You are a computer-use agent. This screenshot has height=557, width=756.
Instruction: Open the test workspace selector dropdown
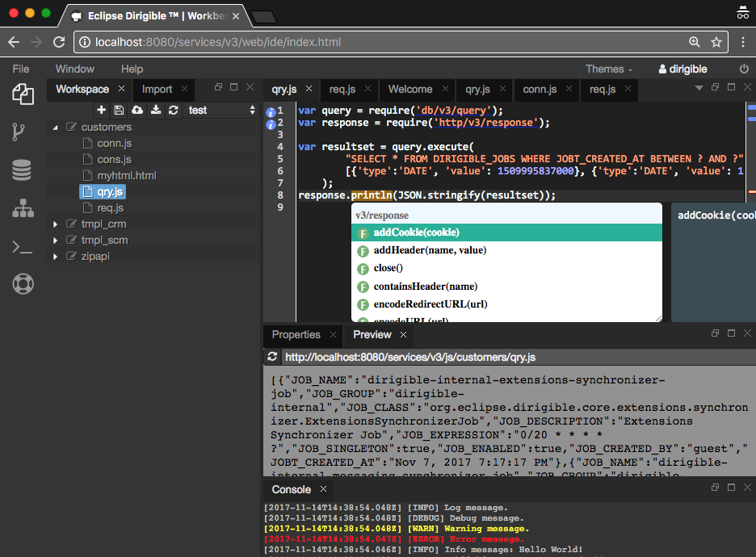point(221,111)
